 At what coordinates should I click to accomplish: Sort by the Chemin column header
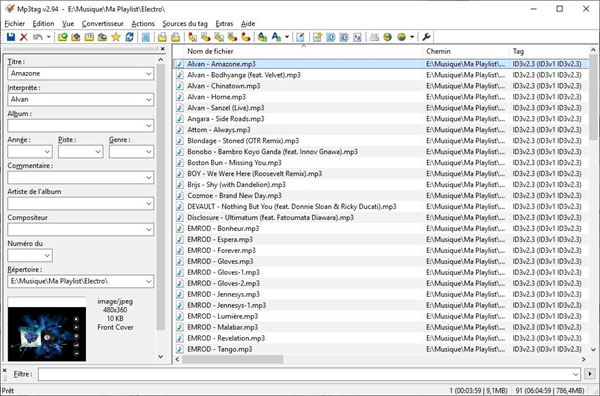[466, 51]
